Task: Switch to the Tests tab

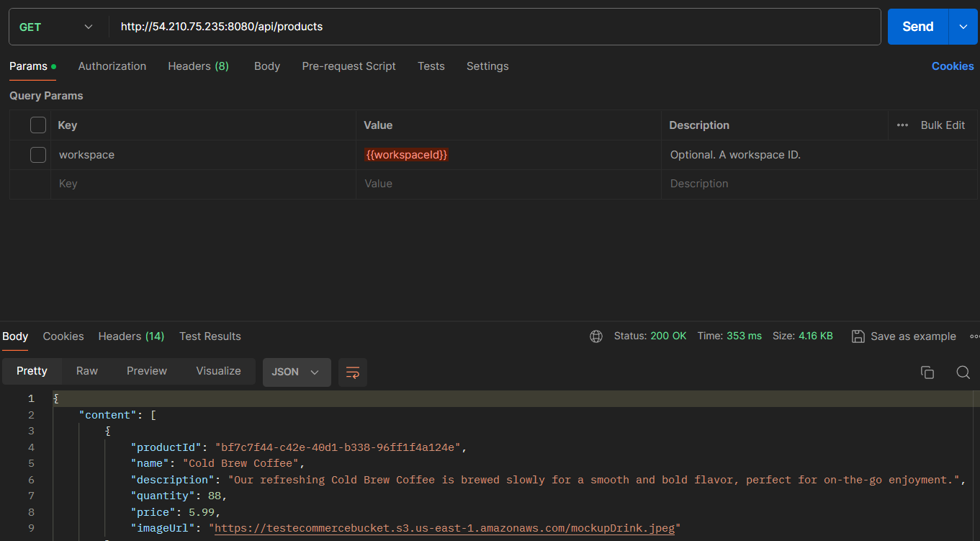Action: point(431,66)
